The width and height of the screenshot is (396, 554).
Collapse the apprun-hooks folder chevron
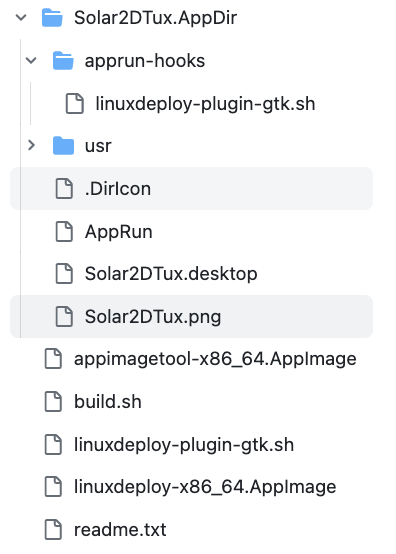[31, 60]
